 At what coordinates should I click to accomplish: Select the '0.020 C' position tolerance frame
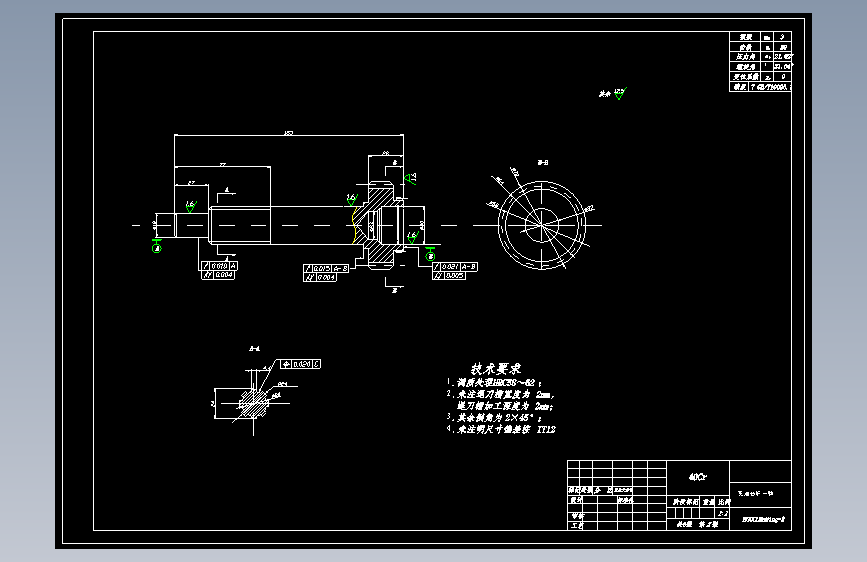300,364
